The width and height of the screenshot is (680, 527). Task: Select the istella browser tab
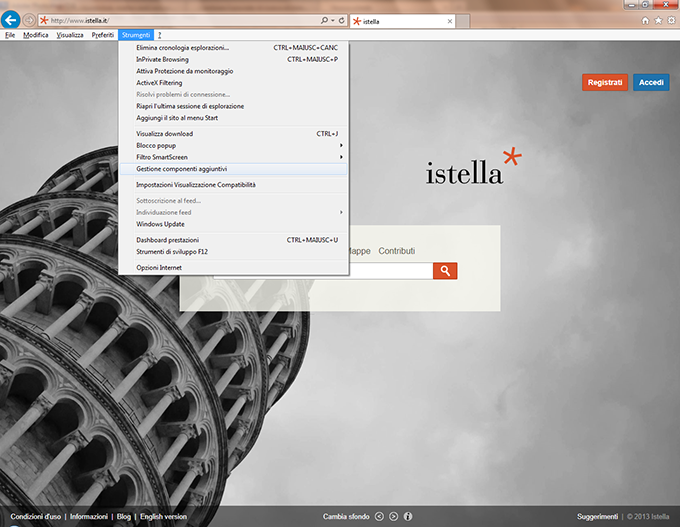click(x=402, y=21)
